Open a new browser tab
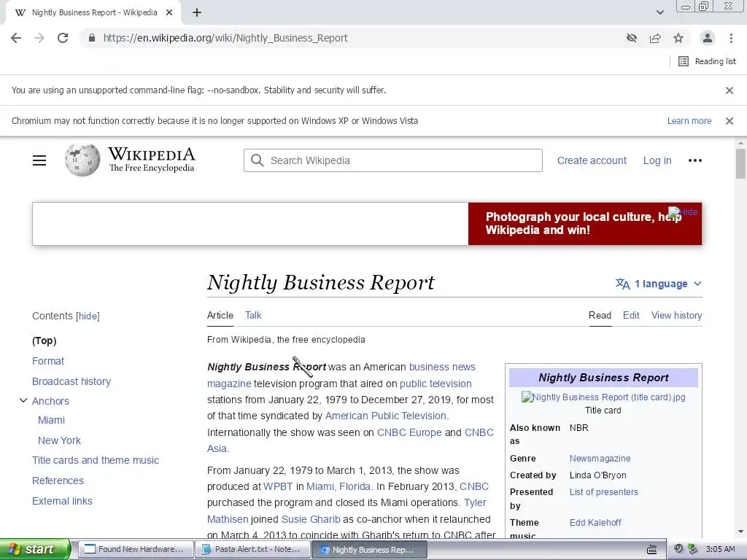747x560 pixels. 197,13
